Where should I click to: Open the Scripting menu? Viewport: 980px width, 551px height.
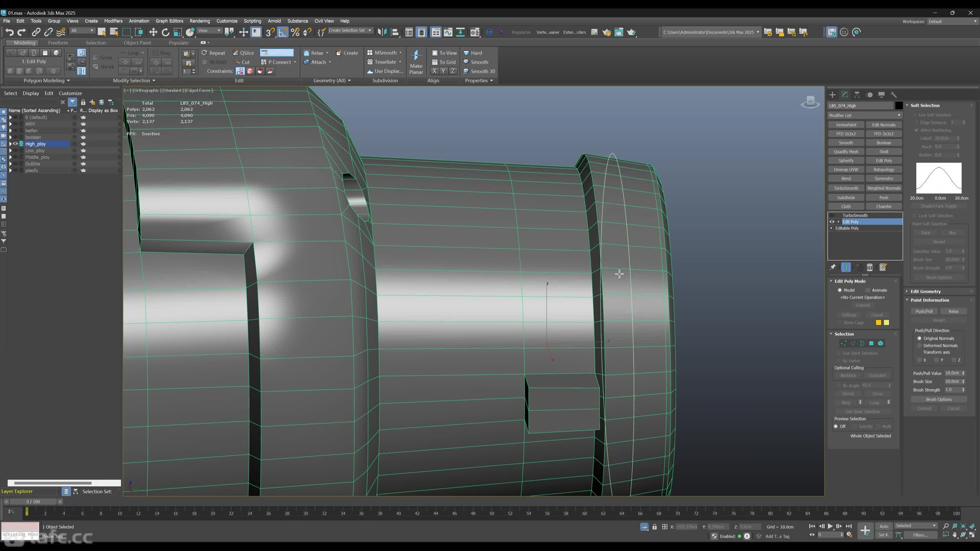point(252,21)
